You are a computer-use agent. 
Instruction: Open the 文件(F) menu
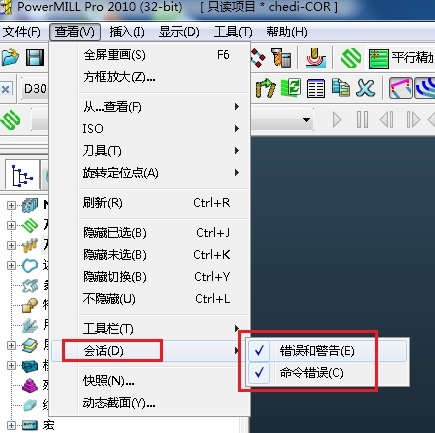click(22, 32)
